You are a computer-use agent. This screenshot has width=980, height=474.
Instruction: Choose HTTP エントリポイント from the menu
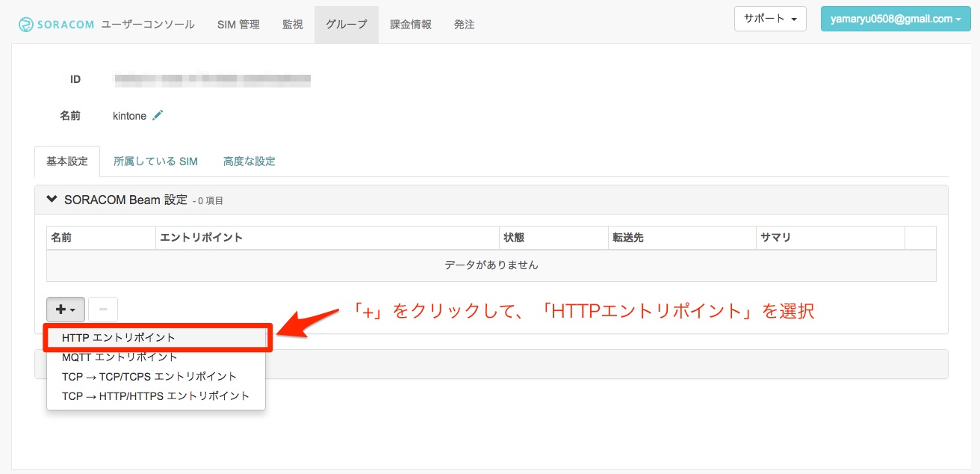pyautogui.click(x=156, y=338)
